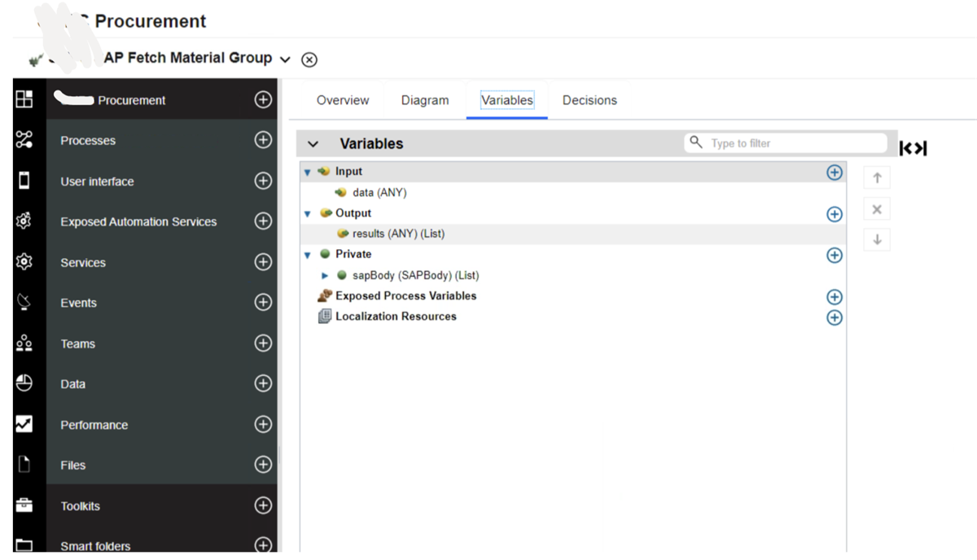977x560 pixels.
Task: Switch to the Diagram tab
Action: click(x=424, y=100)
